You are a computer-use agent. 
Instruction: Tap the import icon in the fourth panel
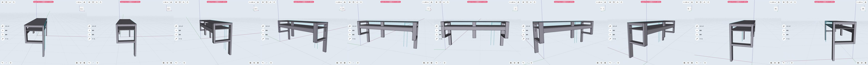point(270,2)
